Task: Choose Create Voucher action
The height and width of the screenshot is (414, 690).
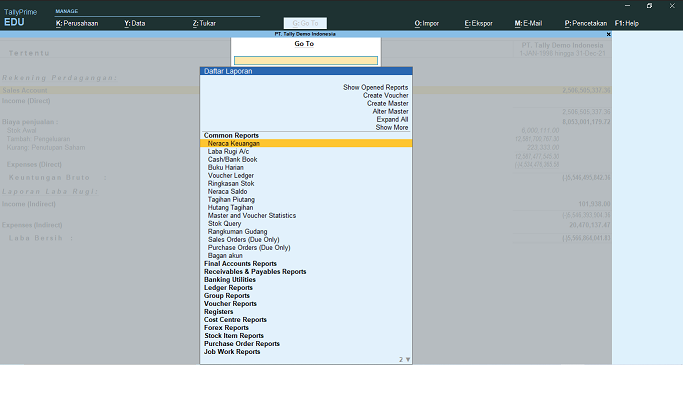Action: (385, 95)
